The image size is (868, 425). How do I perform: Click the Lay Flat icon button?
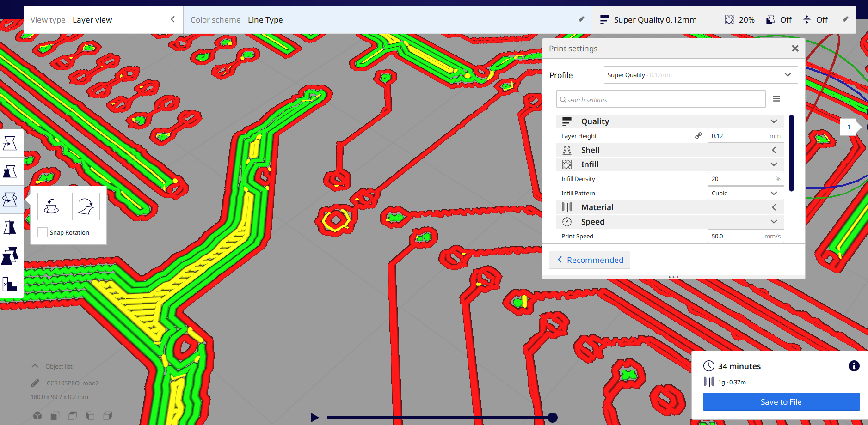86,206
